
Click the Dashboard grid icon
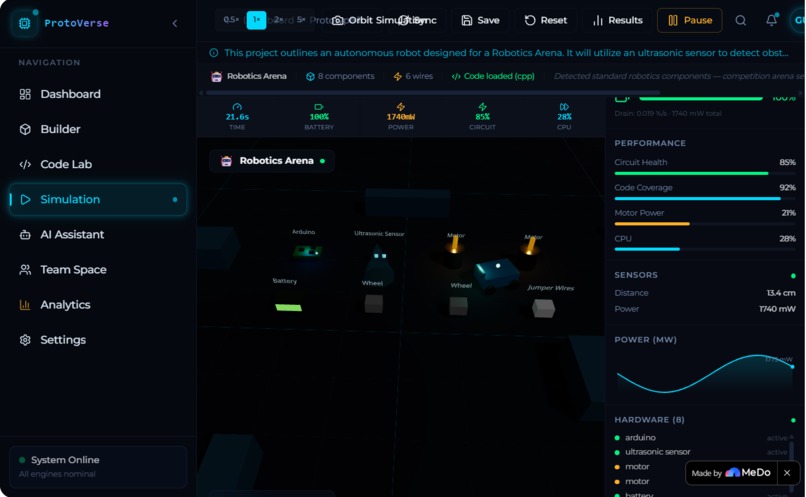(25, 94)
